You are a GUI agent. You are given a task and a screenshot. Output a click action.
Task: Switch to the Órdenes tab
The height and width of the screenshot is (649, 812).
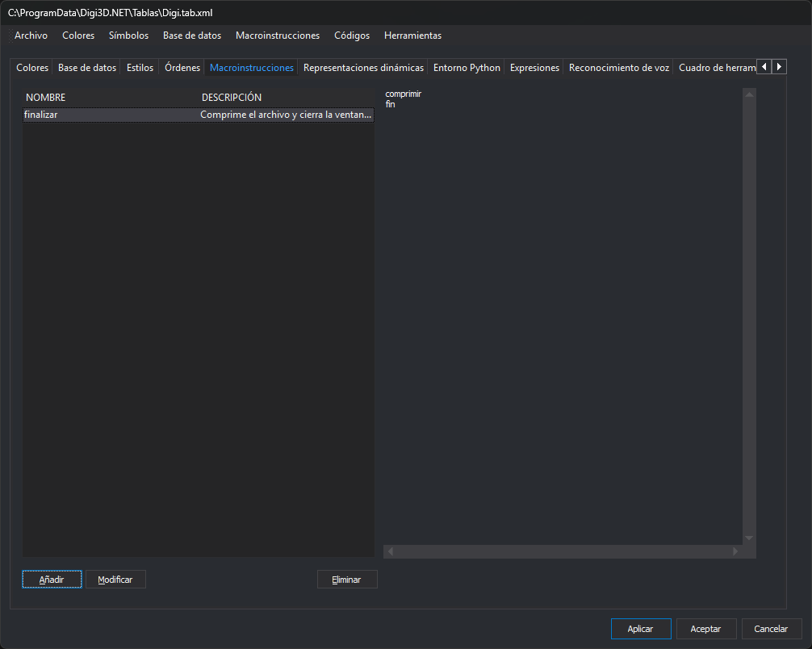(182, 68)
